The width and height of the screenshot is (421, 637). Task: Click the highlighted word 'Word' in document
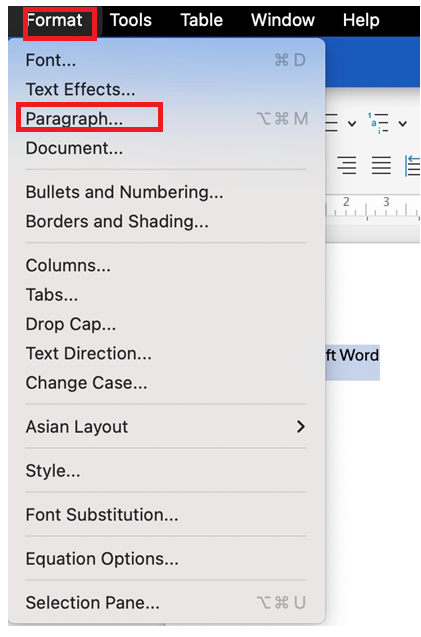359,355
